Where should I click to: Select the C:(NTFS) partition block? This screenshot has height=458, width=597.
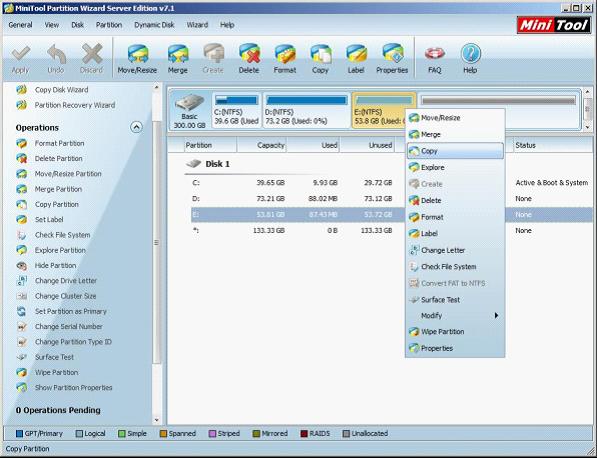pyautogui.click(x=236, y=110)
